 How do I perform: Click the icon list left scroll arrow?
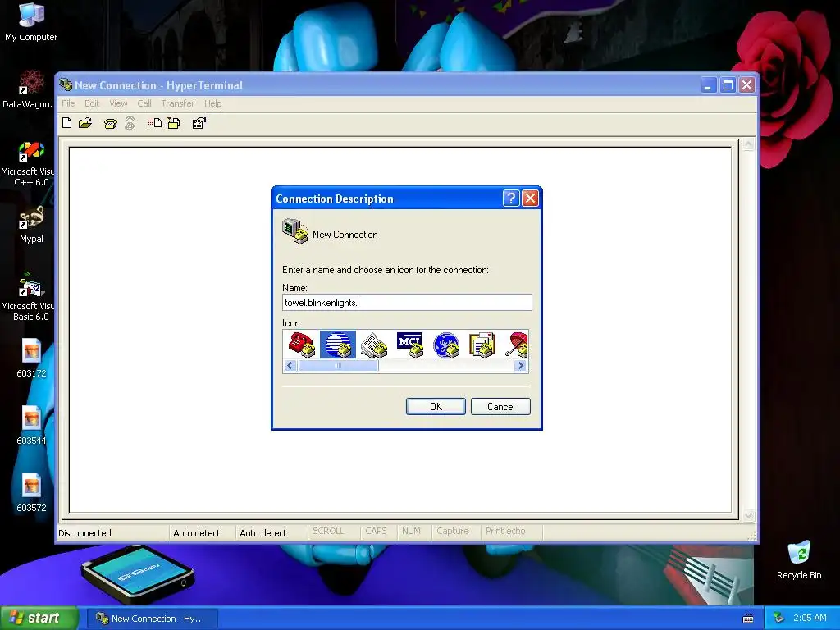(x=290, y=365)
